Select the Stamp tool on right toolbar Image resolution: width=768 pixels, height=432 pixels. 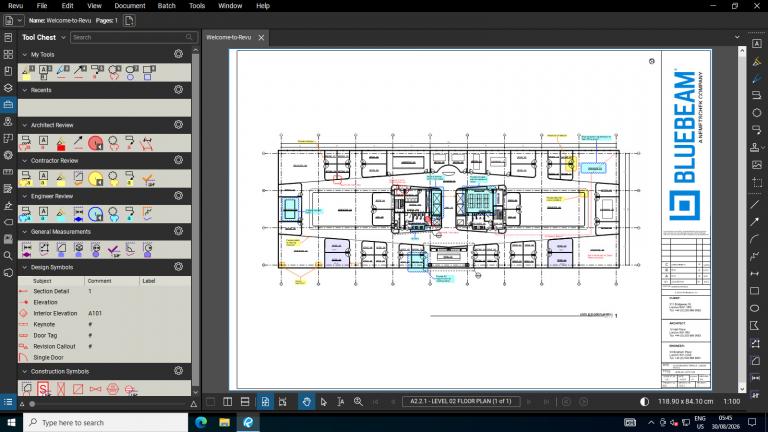[x=755, y=147]
